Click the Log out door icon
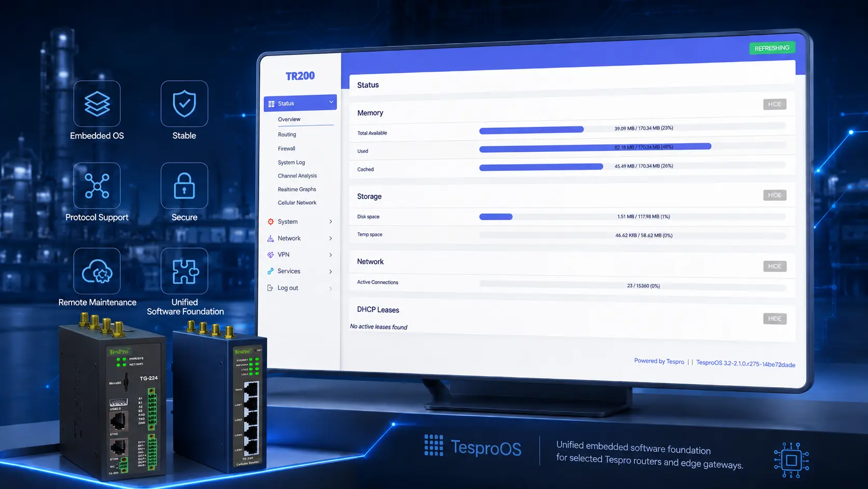 (x=270, y=288)
